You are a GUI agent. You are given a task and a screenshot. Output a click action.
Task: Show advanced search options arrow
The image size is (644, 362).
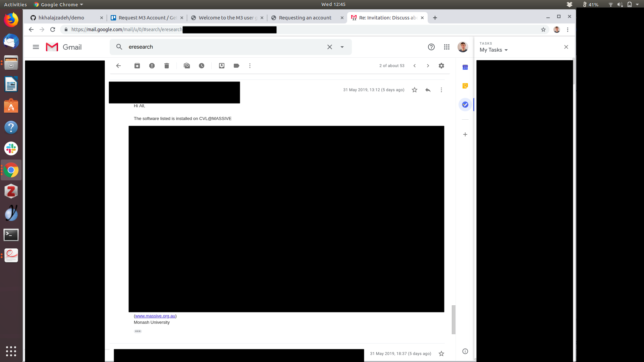click(x=342, y=47)
